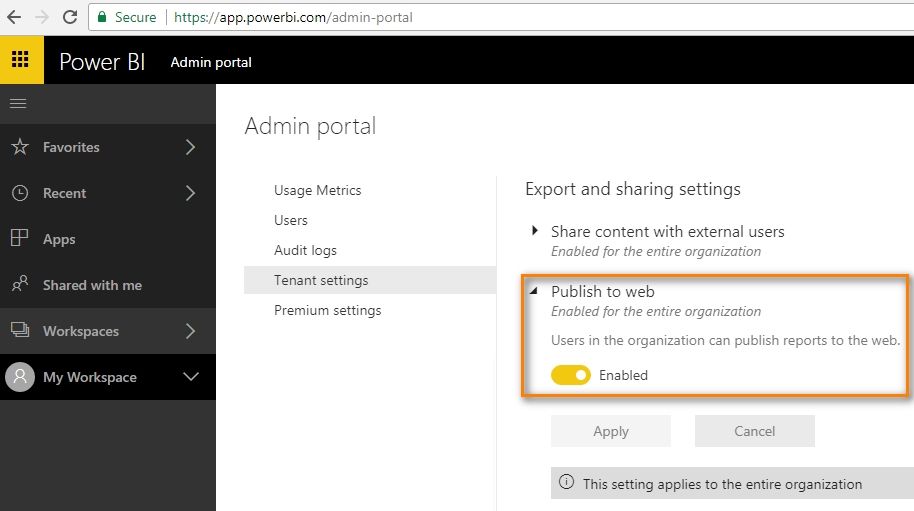Click the Favorites star icon

(x=20, y=147)
